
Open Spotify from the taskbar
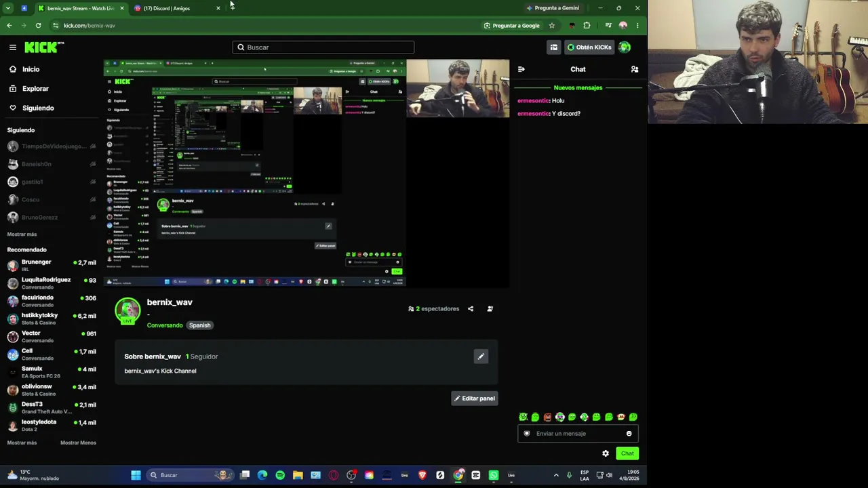pos(280,475)
